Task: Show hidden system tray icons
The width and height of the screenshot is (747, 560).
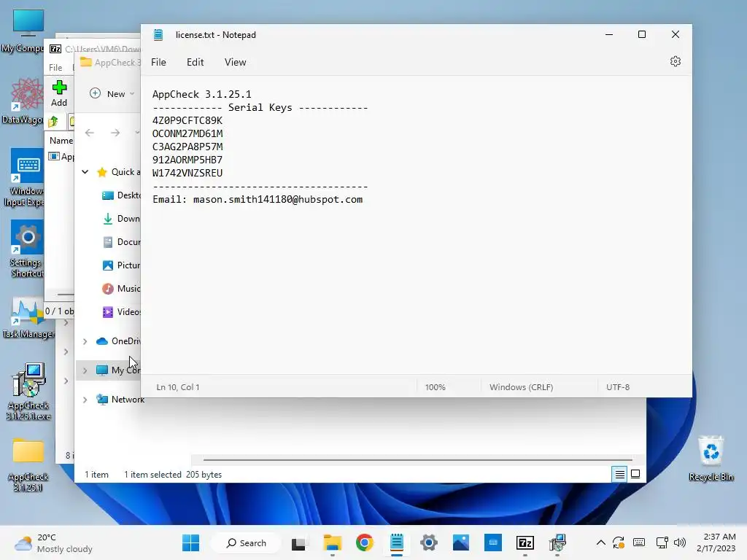Action: [601, 542]
